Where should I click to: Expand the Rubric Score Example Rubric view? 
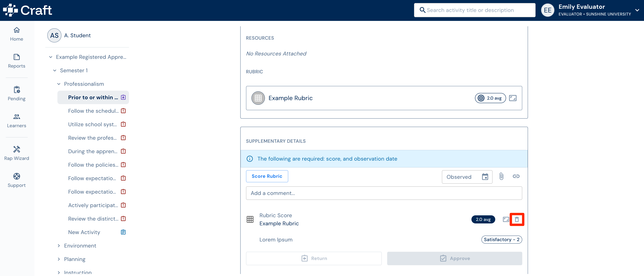(506, 219)
